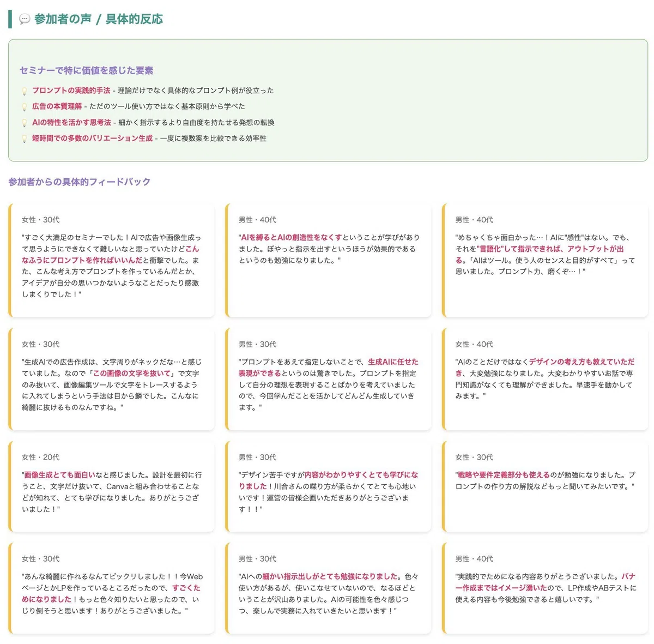Click the heading セミナーで特に価値を感じた要素
Image resolution: width=654 pixels, height=644 pixels.
(x=86, y=70)
